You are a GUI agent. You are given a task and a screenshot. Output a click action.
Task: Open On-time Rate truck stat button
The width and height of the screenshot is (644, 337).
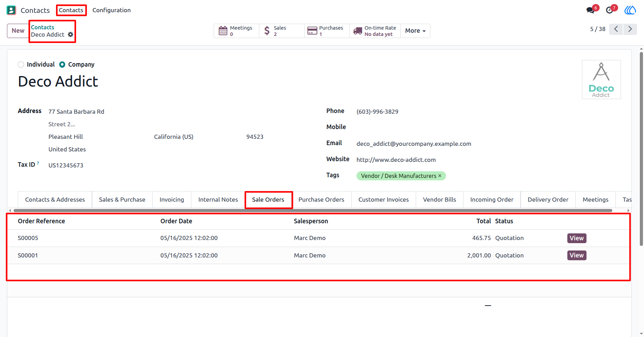coord(375,31)
